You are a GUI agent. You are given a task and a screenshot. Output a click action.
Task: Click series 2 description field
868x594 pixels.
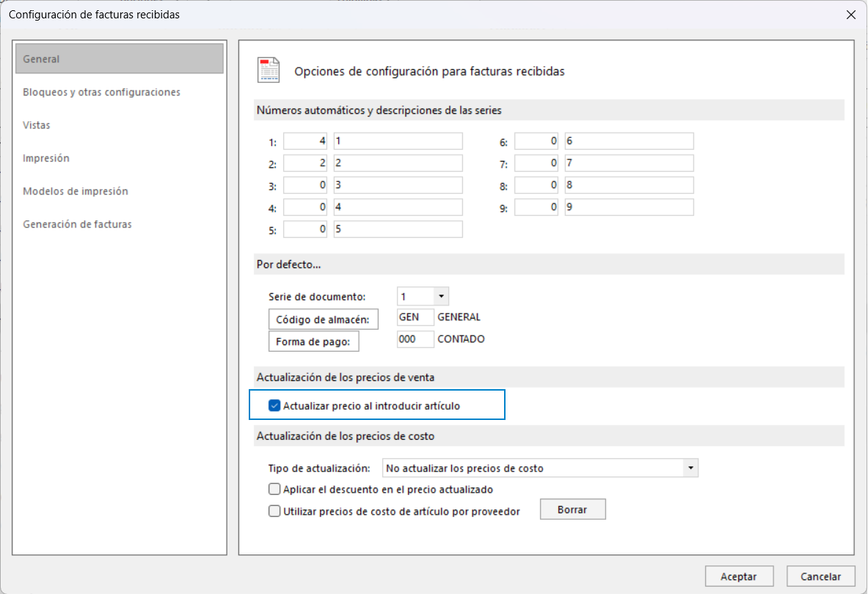[398, 163]
